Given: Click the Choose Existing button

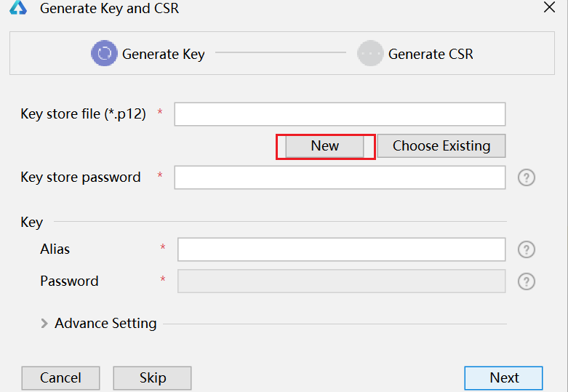Looking at the screenshot, I should coord(441,146).
